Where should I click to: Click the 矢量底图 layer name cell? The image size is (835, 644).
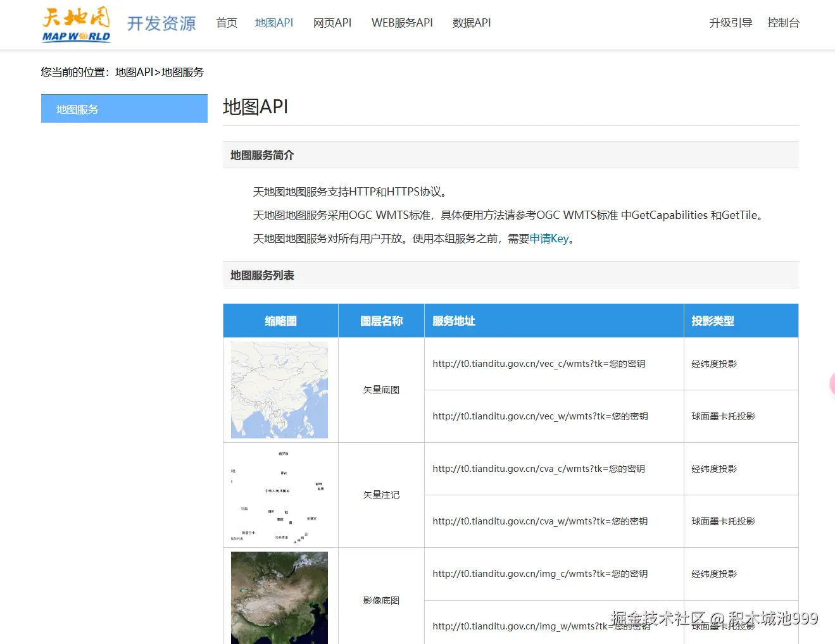click(381, 390)
